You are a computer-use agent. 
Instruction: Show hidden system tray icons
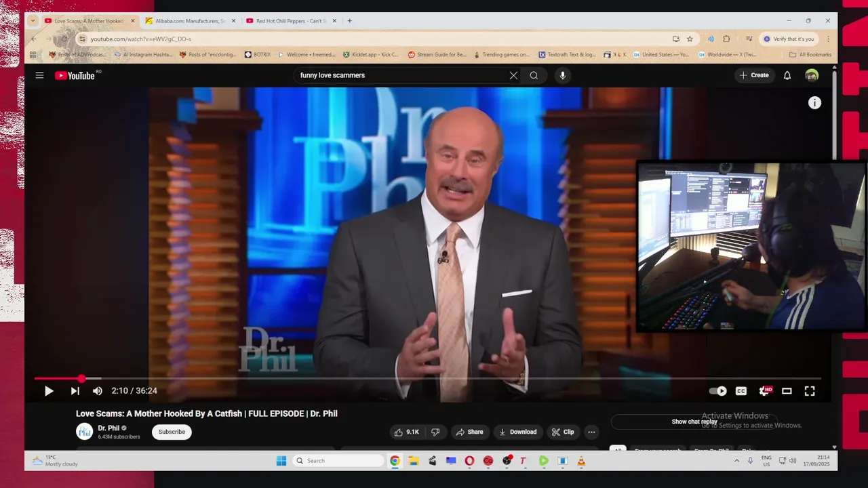(x=736, y=461)
